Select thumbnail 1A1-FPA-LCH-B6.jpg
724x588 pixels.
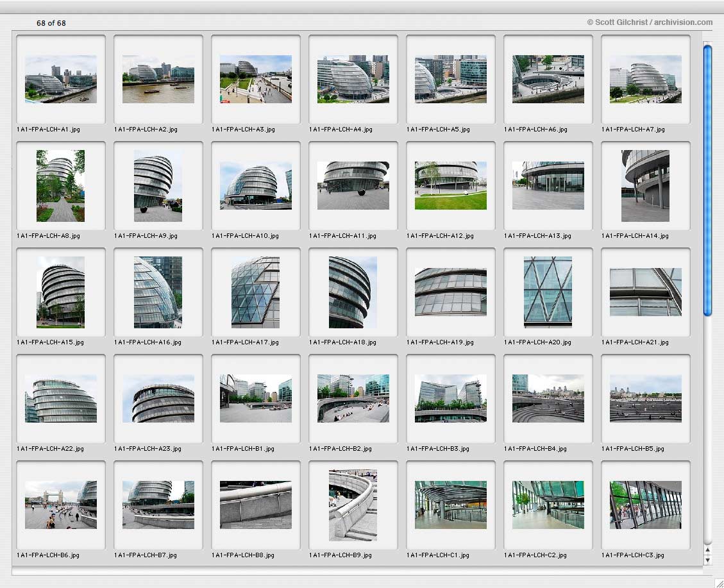point(61,505)
